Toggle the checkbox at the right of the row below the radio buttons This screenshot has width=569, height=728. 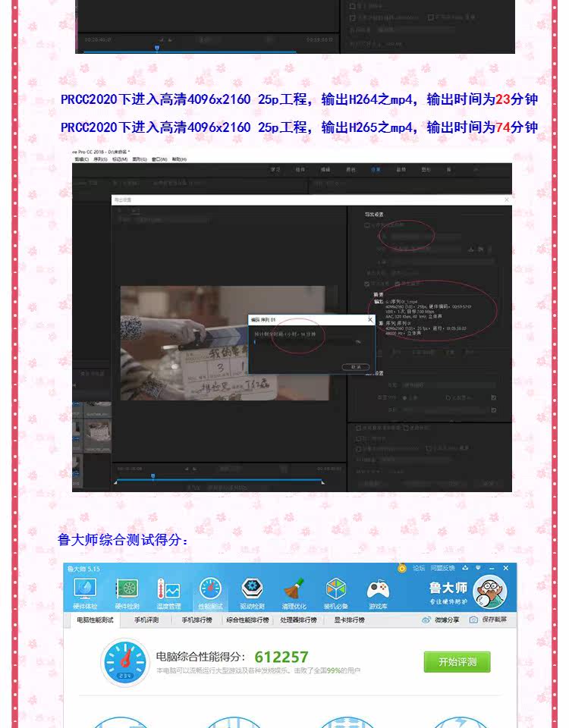click(494, 410)
